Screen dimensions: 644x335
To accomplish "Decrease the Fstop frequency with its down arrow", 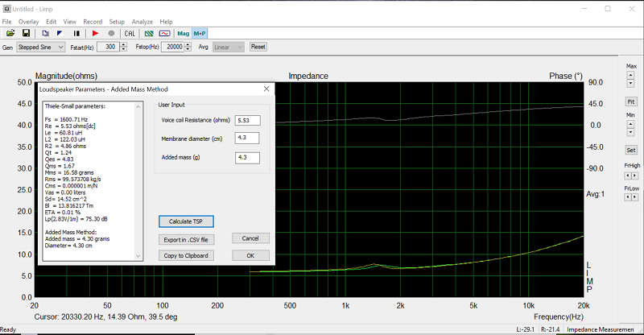I will point(188,49).
